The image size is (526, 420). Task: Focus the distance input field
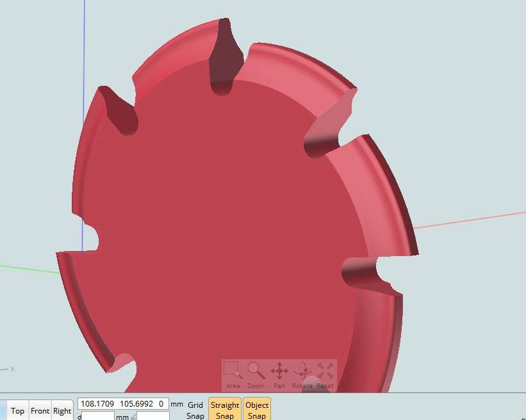point(98,416)
